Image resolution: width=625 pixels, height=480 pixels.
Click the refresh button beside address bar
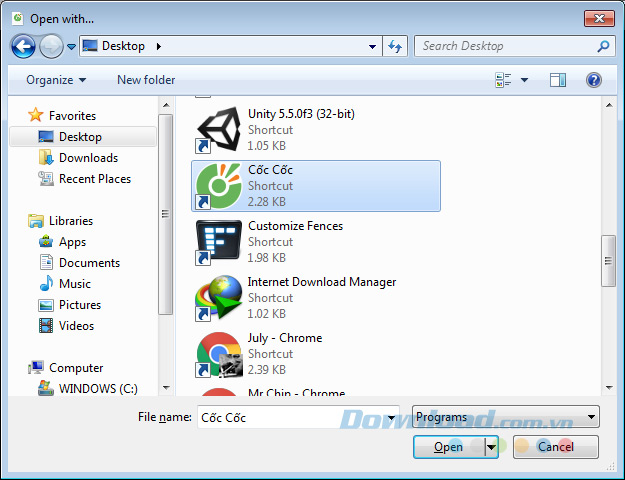[x=395, y=46]
